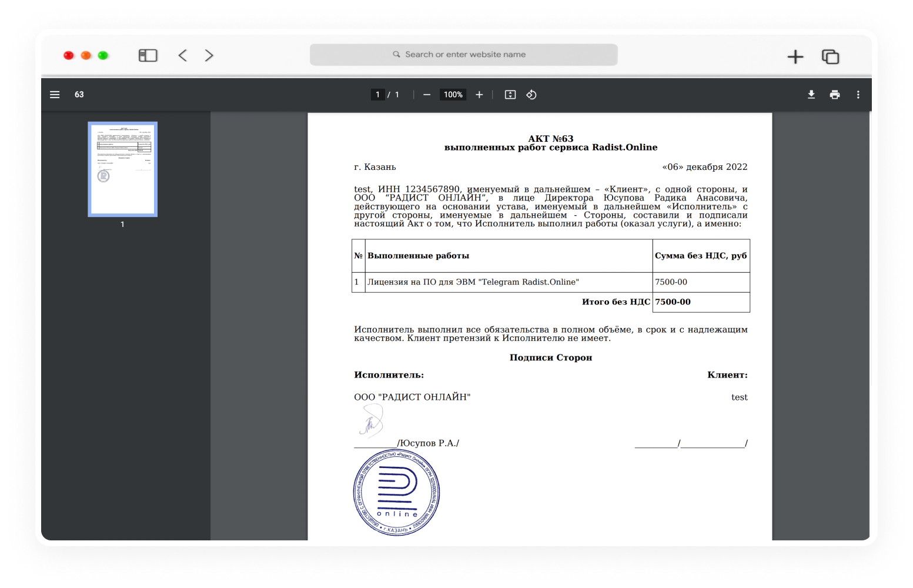Rotate the document counterclockwise

point(531,95)
